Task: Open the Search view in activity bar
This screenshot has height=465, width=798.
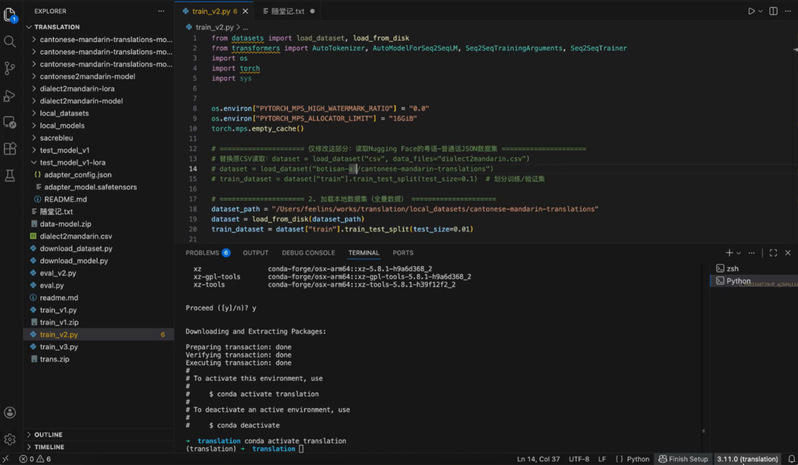Action: point(10,42)
